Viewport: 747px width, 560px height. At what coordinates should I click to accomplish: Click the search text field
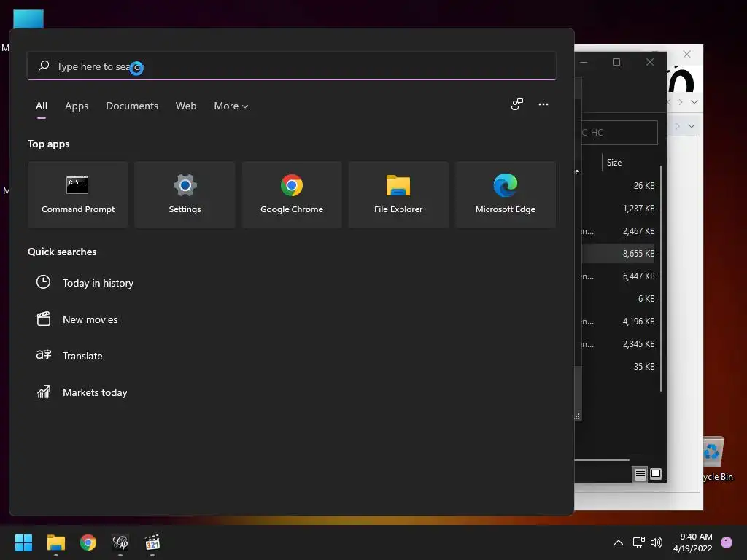292,66
